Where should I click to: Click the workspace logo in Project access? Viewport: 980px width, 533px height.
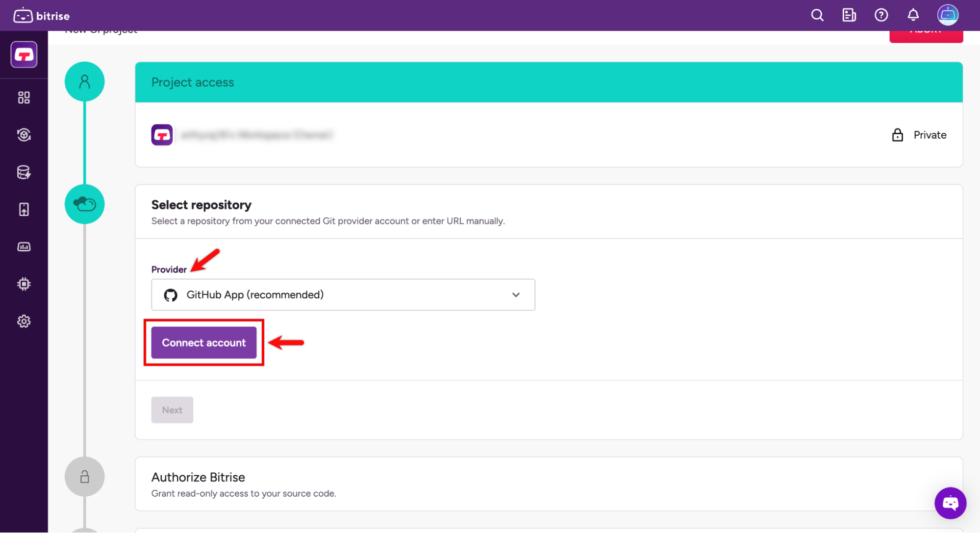tap(162, 135)
